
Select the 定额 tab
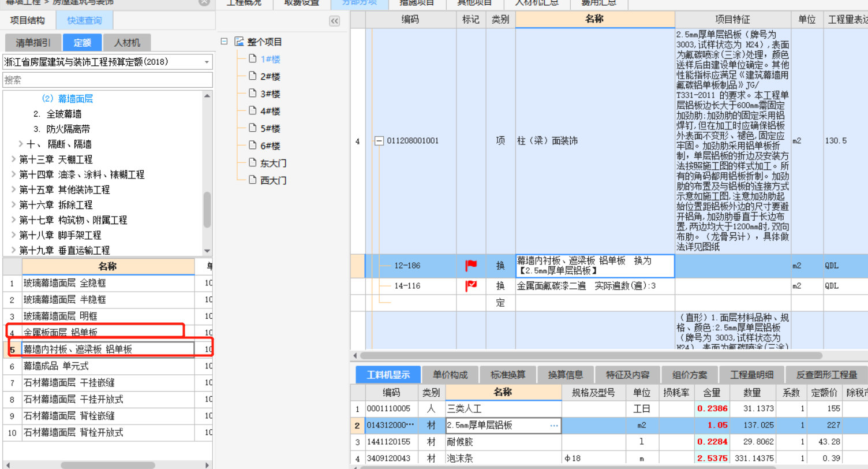82,43
